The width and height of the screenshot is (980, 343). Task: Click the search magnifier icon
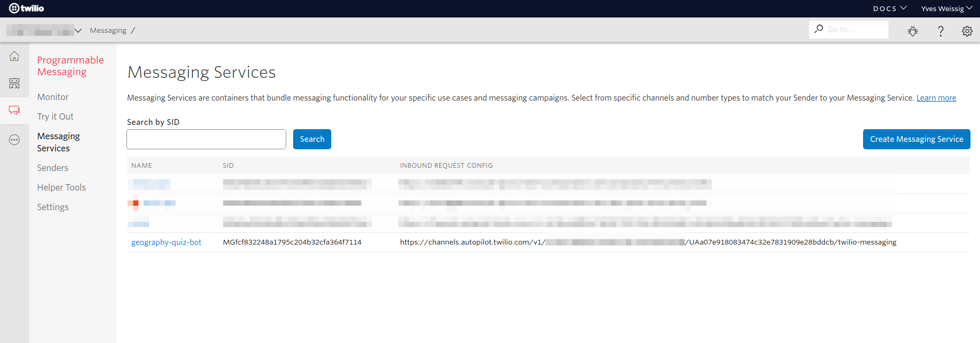click(819, 29)
